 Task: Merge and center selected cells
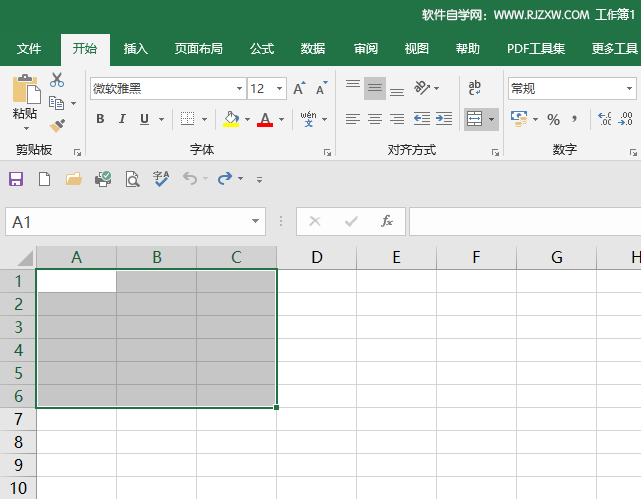click(x=474, y=119)
